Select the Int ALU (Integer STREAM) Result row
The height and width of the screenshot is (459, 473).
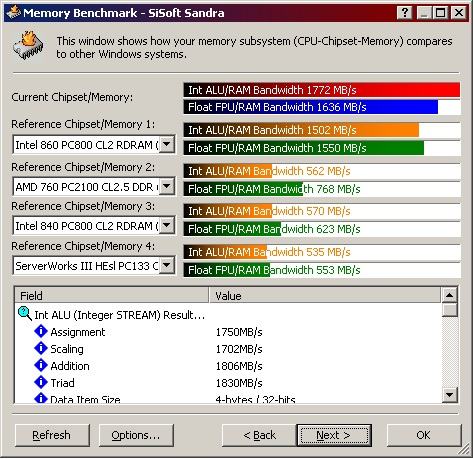(x=119, y=315)
